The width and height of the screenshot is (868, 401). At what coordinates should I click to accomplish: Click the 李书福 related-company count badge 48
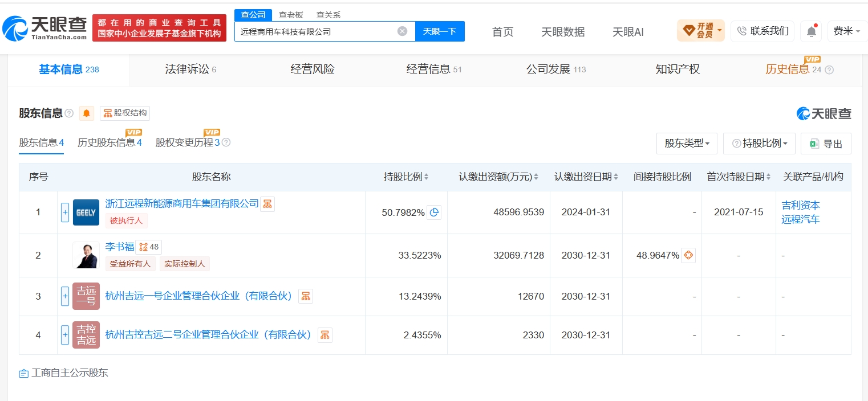click(149, 247)
